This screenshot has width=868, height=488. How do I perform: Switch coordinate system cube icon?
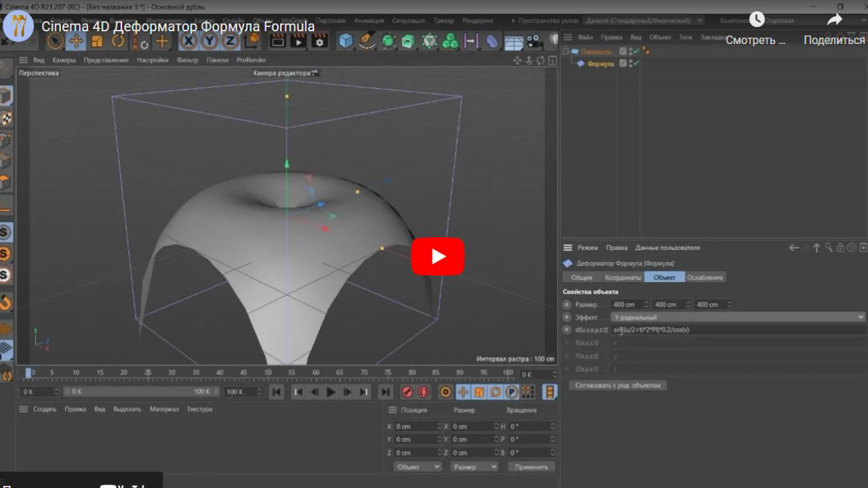(x=252, y=41)
